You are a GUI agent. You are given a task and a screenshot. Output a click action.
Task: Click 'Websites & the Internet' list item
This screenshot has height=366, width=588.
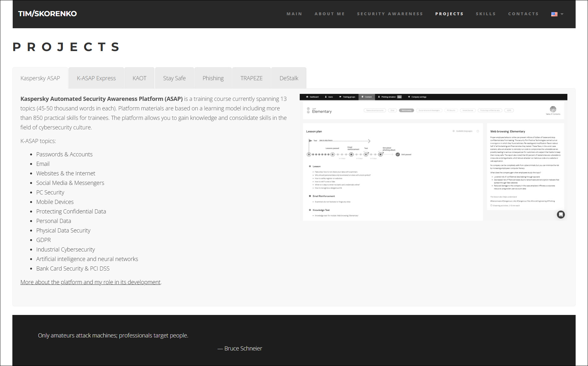point(66,173)
